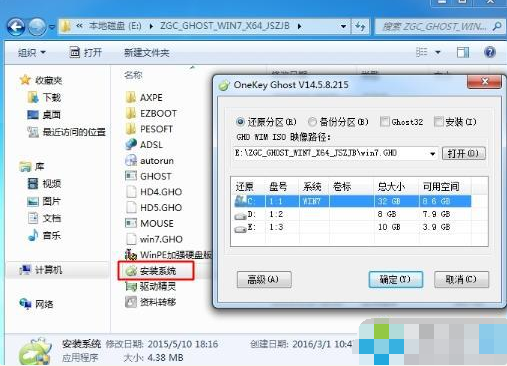Select 网络 in the navigation pane
Viewport: 507px width, 366px height.
[37, 304]
